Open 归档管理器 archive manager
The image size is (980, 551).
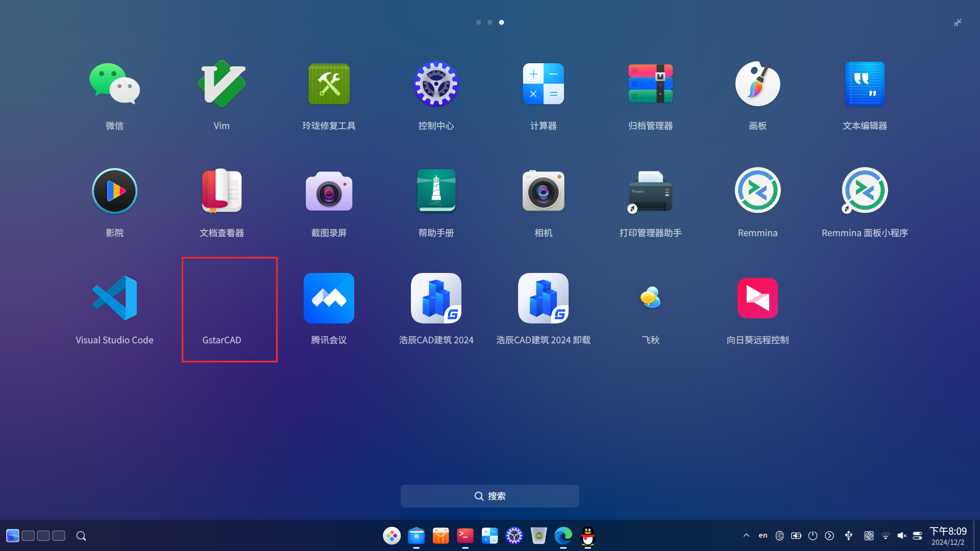pyautogui.click(x=650, y=84)
